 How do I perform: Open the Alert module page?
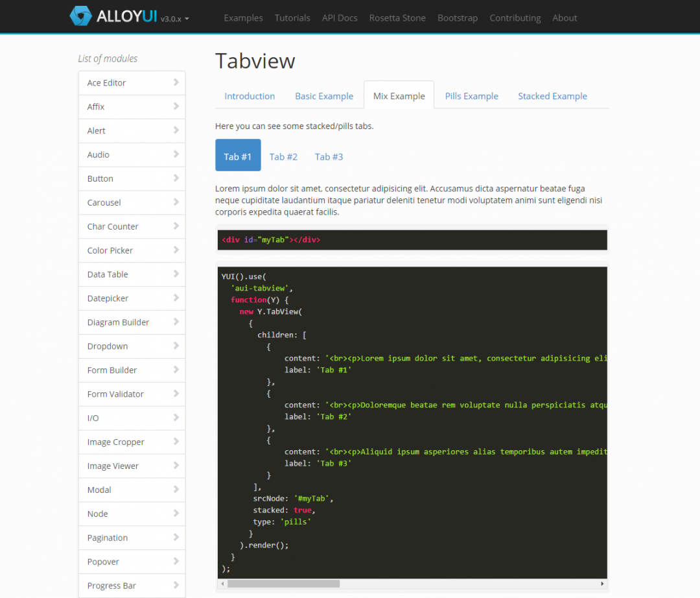[x=132, y=131]
